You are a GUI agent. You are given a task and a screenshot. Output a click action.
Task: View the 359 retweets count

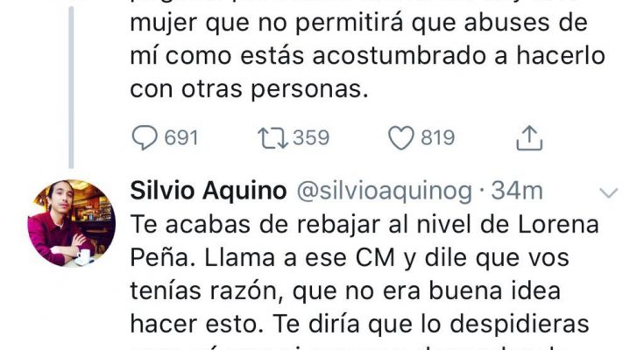click(311, 138)
